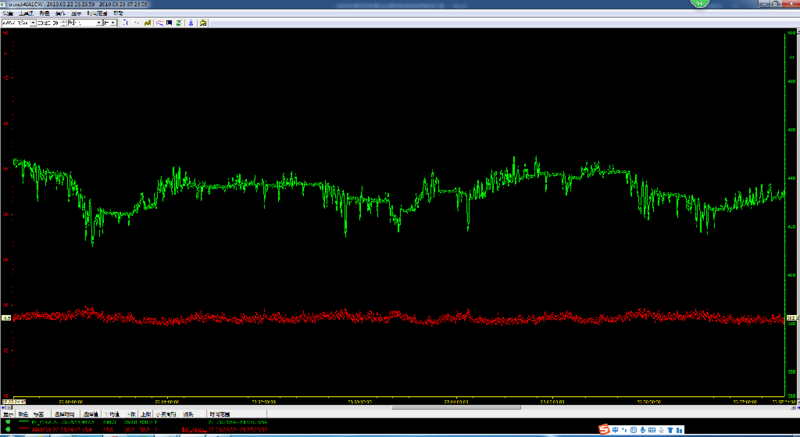800x437 pixels.
Task: Open the Sogou emoji face icon
Action: (634, 430)
